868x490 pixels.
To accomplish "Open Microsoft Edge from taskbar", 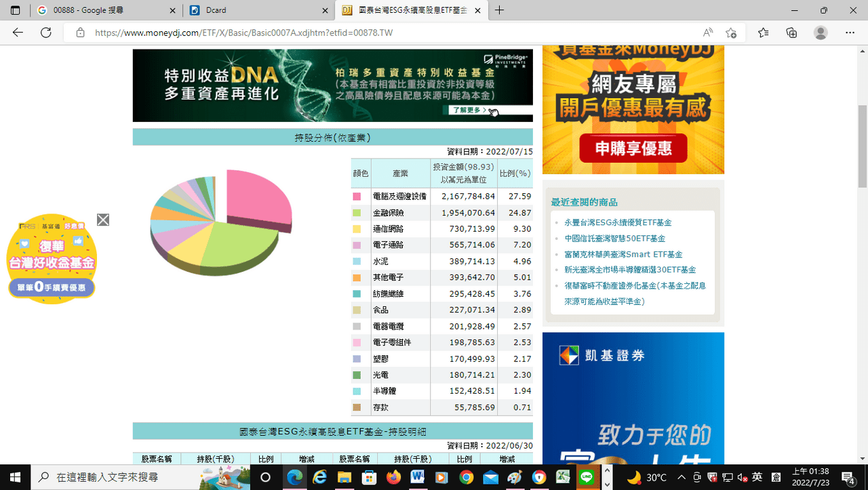I will coord(295,477).
